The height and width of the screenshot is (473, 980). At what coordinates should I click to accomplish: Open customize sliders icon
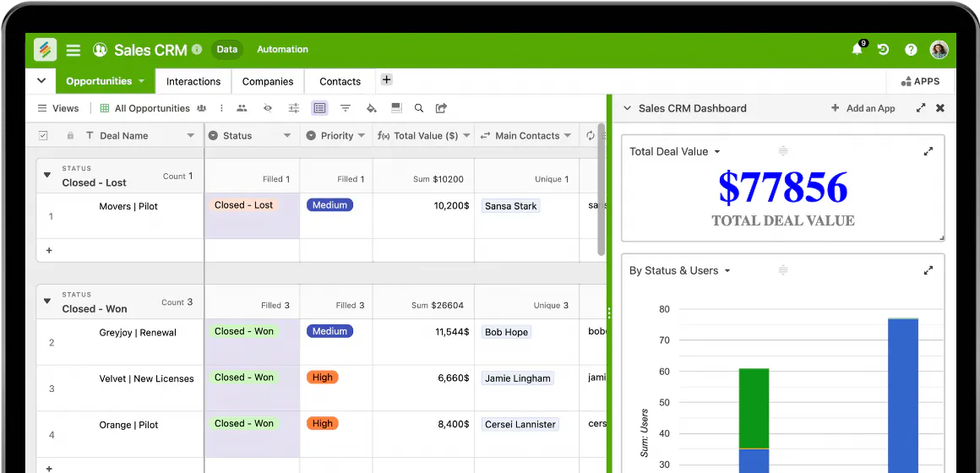pyautogui.click(x=294, y=108)
